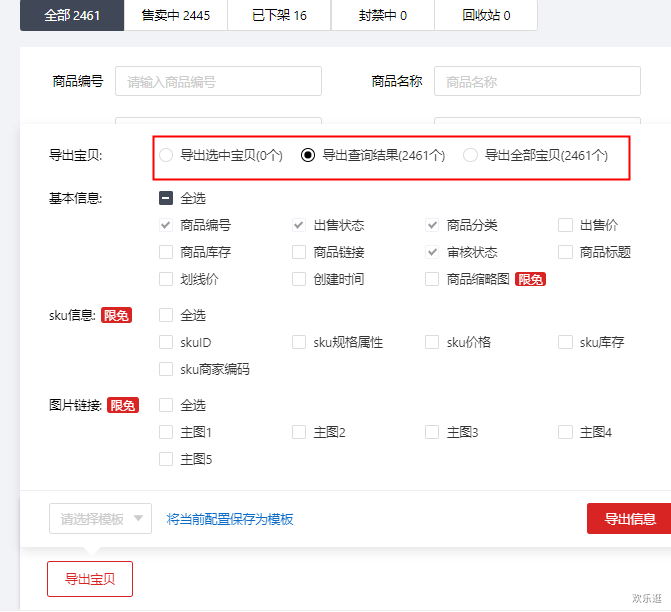Check the 商品缩略图 checkbox
The image size is (671, 612).
pyautogui.click(x=432, y=279)
